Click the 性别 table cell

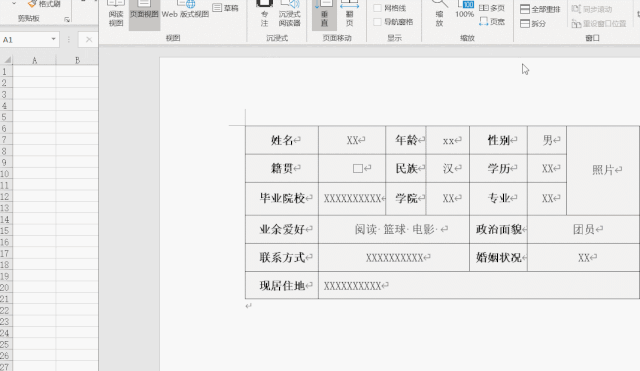pos(498,140)
